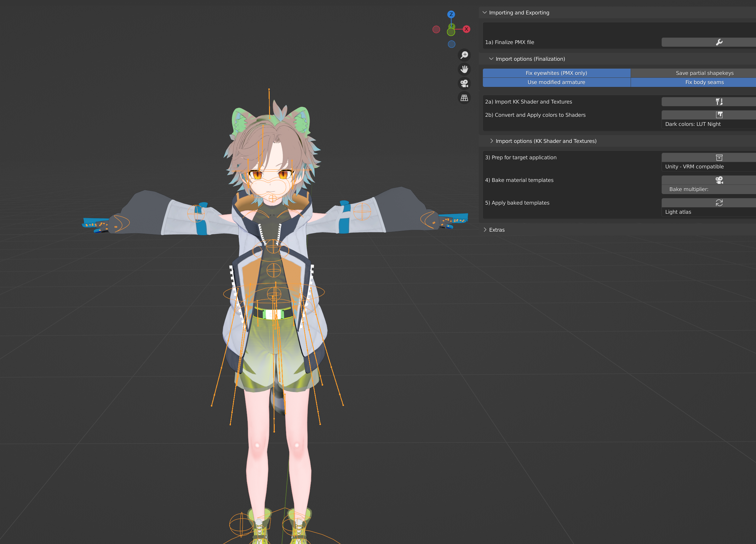The width and height of the screenshot is (756, 544).
Task: Toggle Fix body seams option
Action: pyautogui.click(x=704, y=82)
